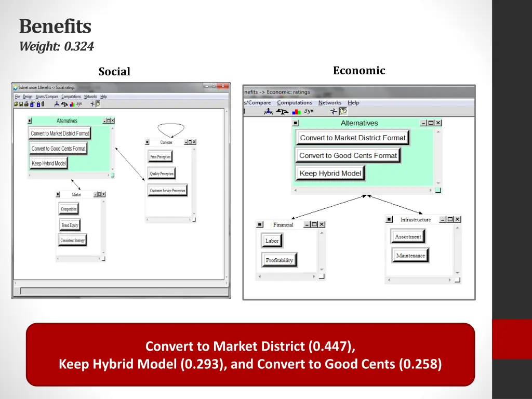Click the Market cluster menu square
Screen dimensions: 532x399
tap(58, 194)
